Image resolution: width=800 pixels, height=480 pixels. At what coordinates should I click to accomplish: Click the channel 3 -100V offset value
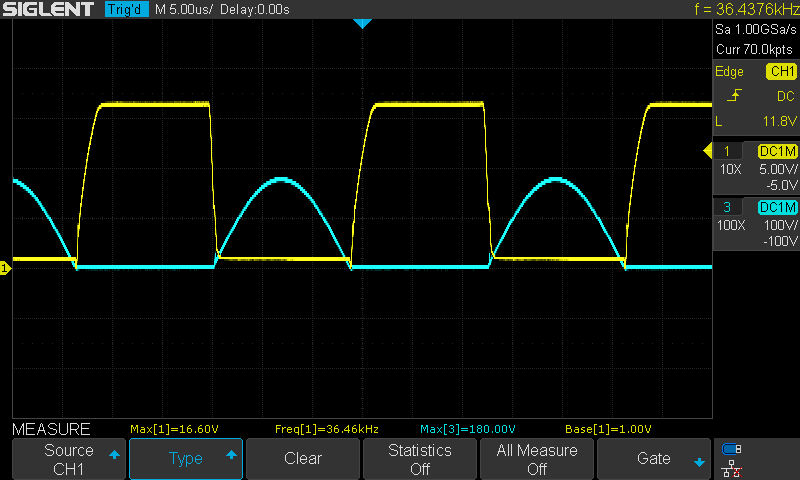(x=780, y=241)
